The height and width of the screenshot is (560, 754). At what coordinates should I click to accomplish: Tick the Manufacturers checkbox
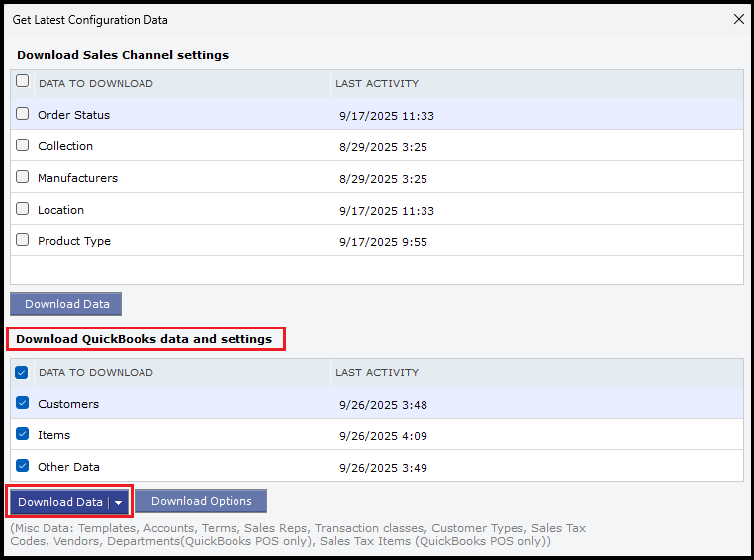click(23, 177)
